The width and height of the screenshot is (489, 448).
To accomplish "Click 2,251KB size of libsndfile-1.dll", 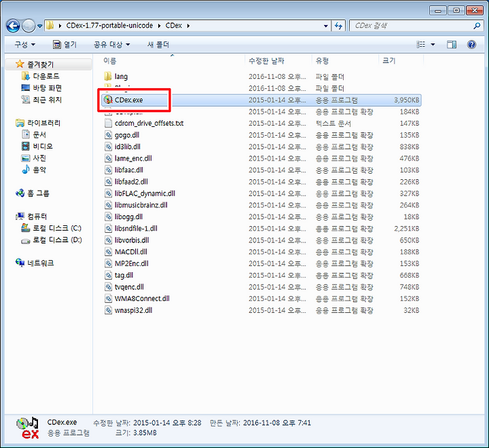I will click(406, 229).
